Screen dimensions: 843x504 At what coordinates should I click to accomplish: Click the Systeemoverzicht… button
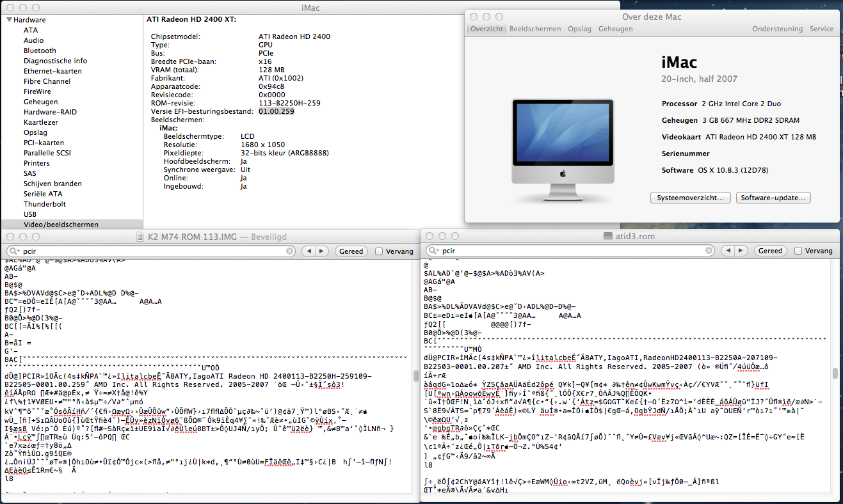point(691,198)
